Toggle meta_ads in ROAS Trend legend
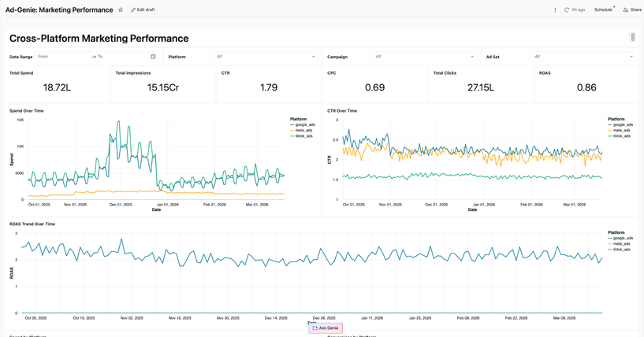Viewport: 644px width, 337px height. (x=620, y=244)
